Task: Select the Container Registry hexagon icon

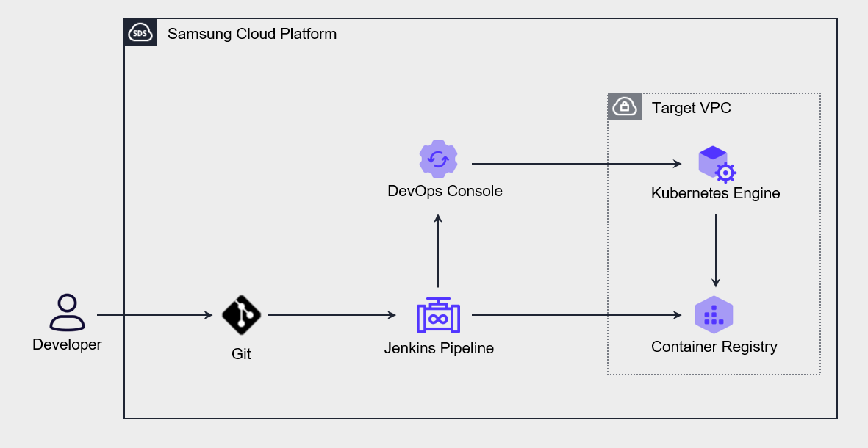Action: [x=714, y=315]
